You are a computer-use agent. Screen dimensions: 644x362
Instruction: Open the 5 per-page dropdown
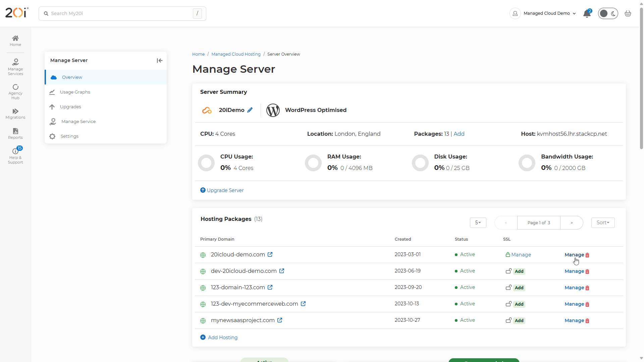478,223
